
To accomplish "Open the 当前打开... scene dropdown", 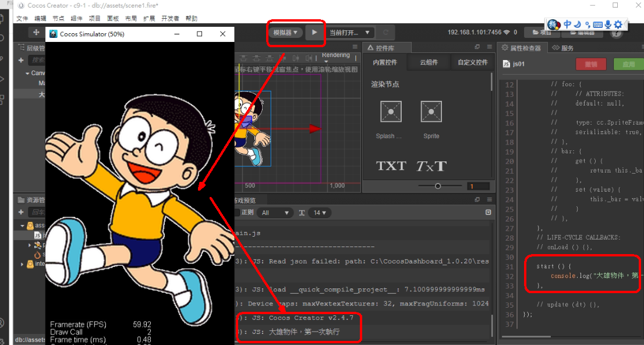I will coord(349,33).
